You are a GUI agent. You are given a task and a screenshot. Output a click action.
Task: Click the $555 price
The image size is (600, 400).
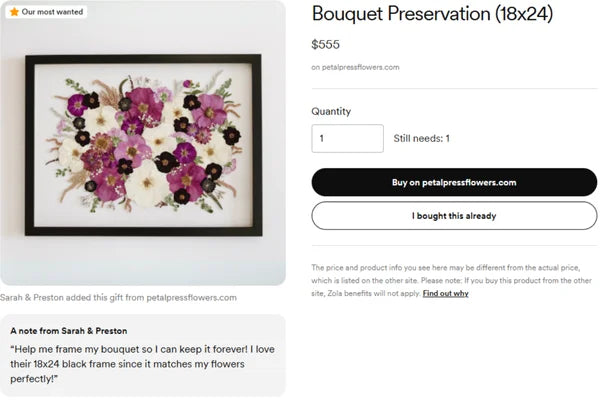tap(325, 44)
